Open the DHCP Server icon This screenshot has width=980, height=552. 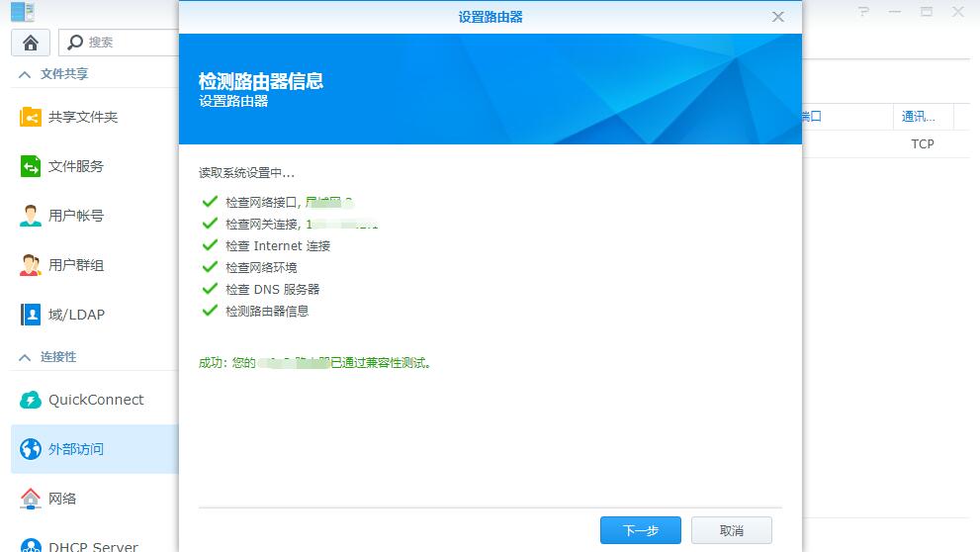[30, 545]
